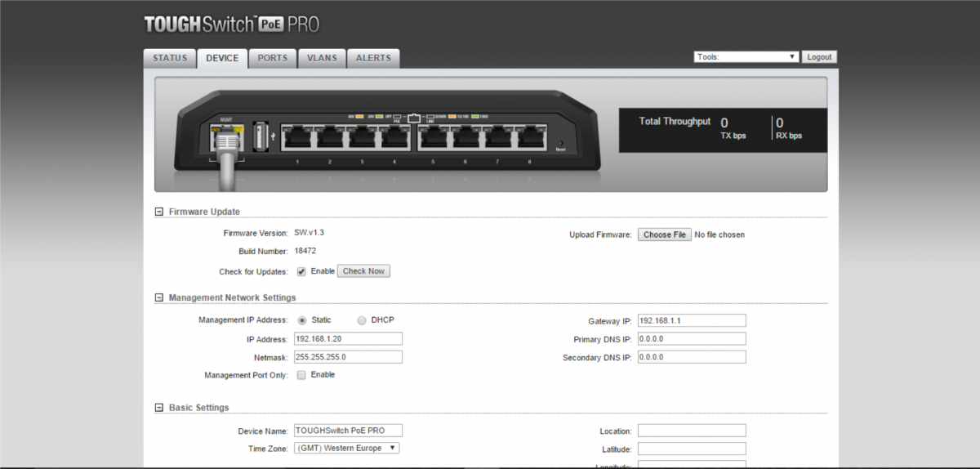Click the Location field
The width and height of the screenshot is (980, 469).
[692, 431]
